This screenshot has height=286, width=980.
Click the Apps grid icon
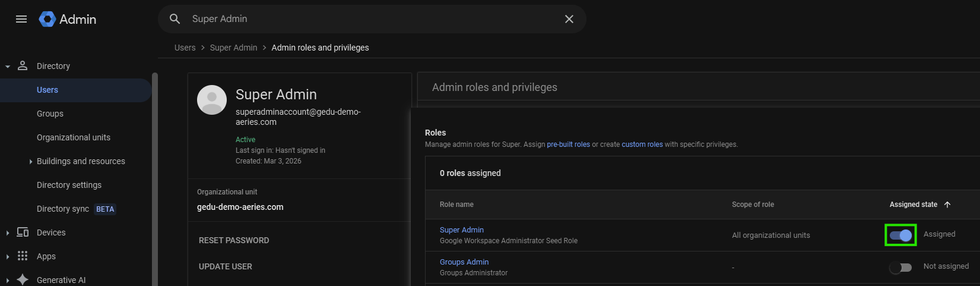[23, 256]
